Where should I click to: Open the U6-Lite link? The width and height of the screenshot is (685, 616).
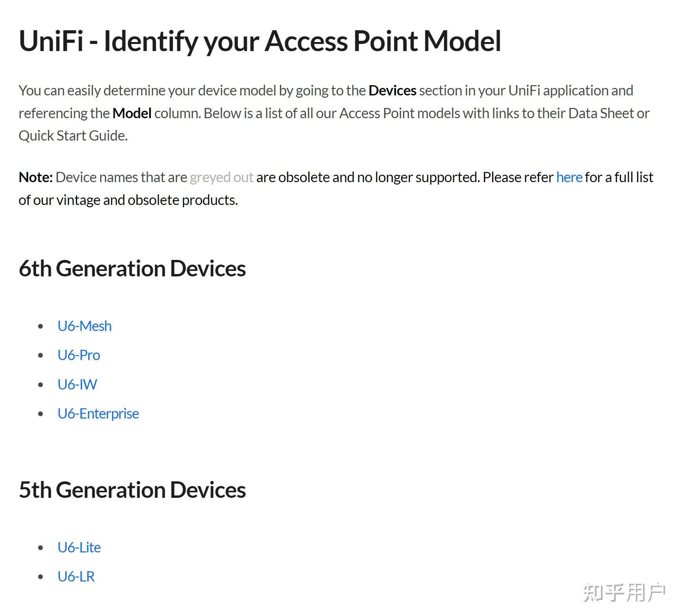pyautogui.click(x=79, y=548)
